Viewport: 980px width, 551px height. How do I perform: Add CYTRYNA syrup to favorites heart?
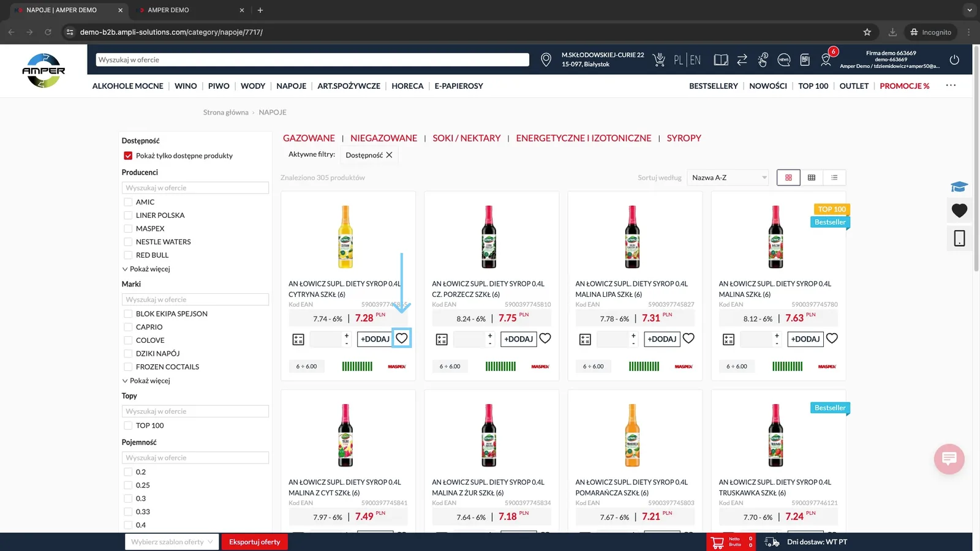(401, 338)
